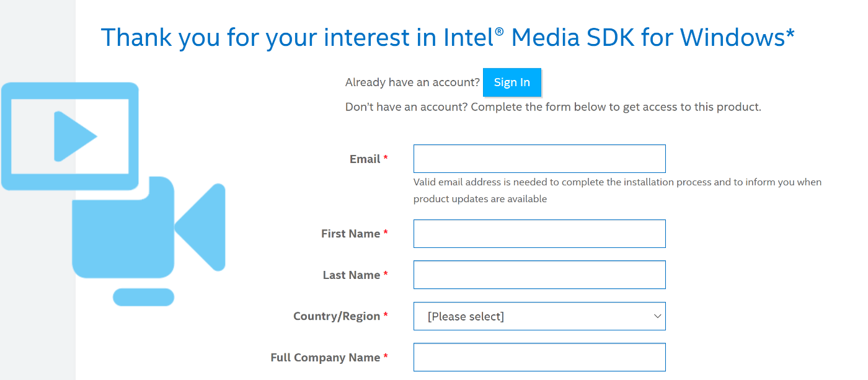868x380 pixels.
Task: Focus the Email input field
Action: 539,159
